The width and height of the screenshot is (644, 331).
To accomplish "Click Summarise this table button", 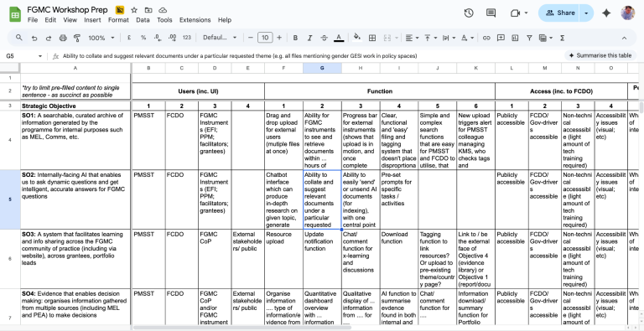I will tap(600, 55).
